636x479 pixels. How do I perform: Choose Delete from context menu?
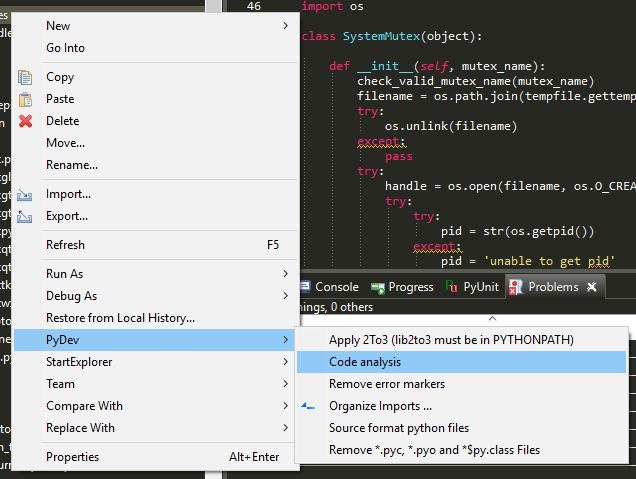(156, 121)
